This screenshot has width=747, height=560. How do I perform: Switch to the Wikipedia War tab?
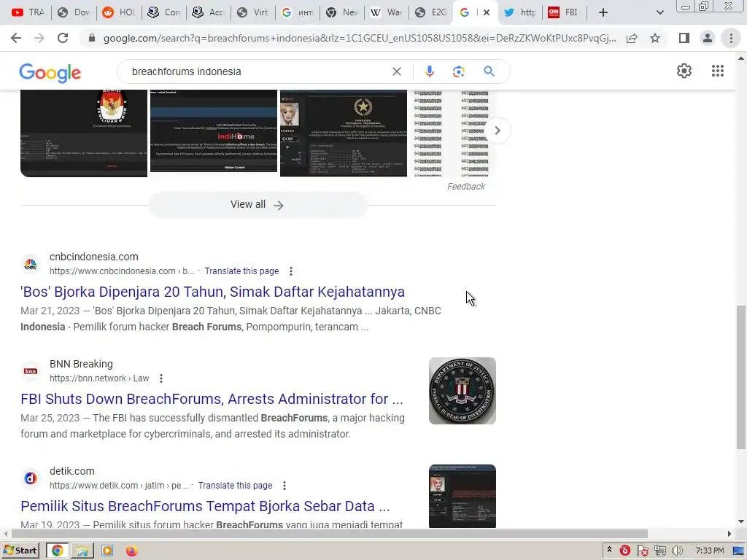click(x=387, y=12)
